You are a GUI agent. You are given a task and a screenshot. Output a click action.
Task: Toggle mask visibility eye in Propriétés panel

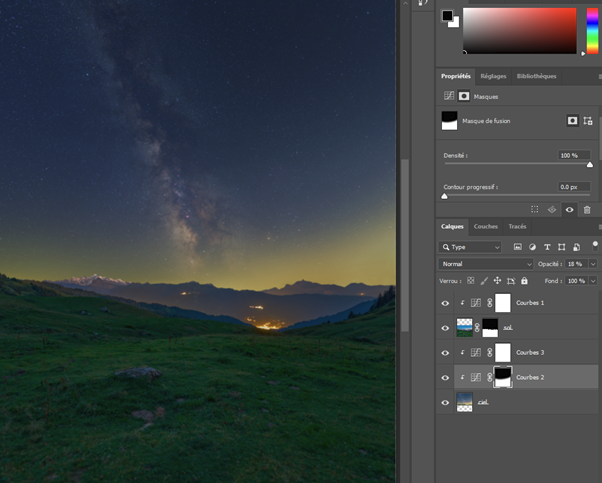coord(569,210)
